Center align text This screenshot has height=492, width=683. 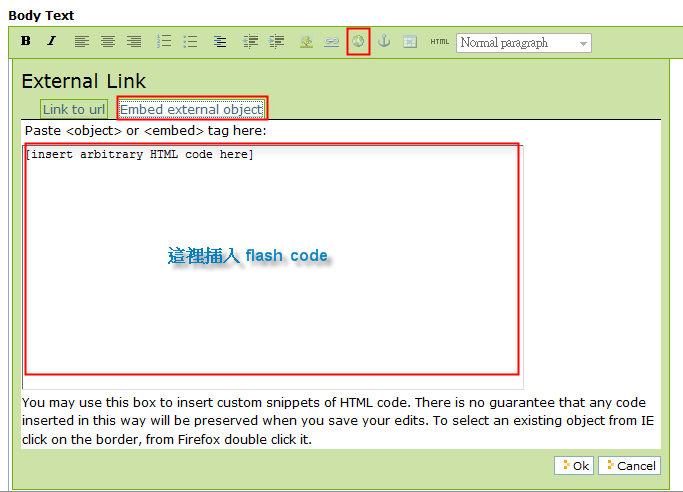[x=108, y=41]
